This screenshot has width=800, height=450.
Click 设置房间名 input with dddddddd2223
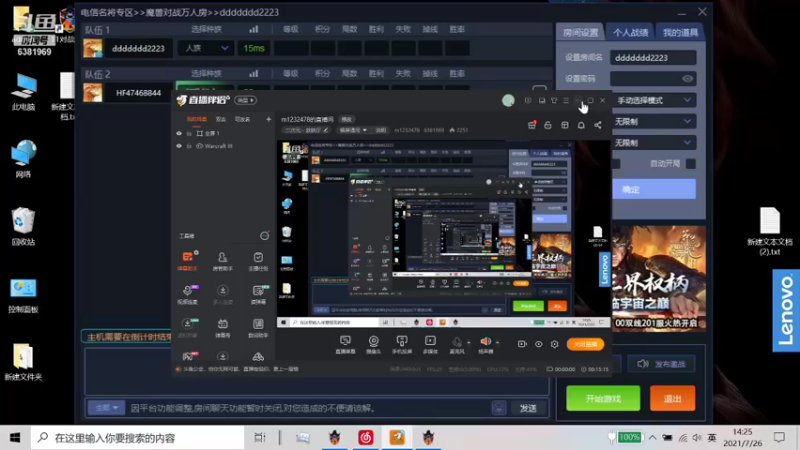coord(653,58)
